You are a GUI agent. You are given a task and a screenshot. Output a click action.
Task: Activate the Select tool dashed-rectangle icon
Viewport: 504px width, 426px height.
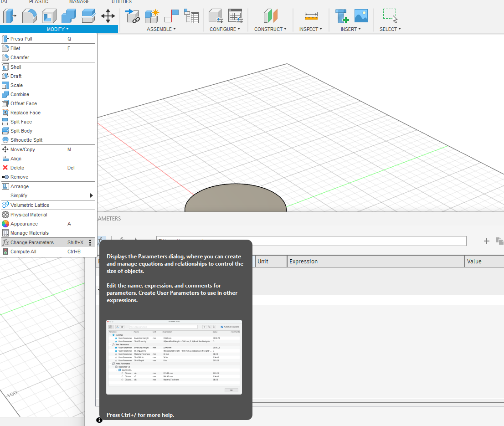390,16
